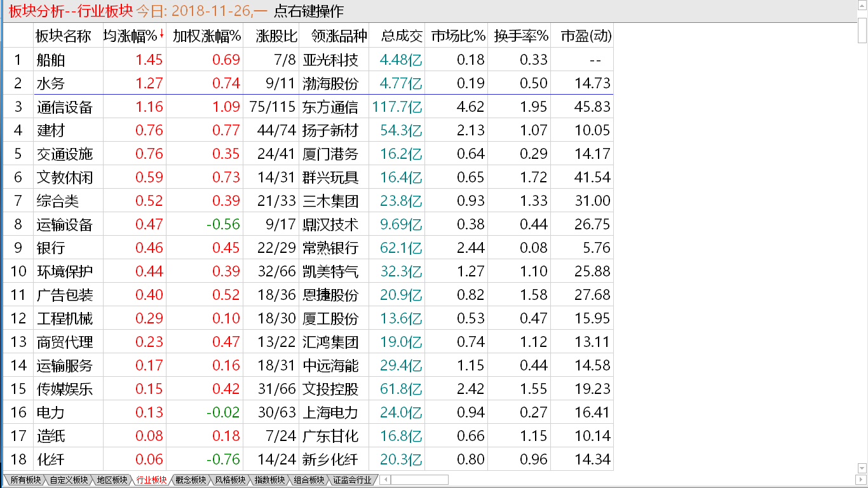Viewport: 868px width, 488px height.
Task: Select the 工程机械 sector name
Action: coord(65,318)
